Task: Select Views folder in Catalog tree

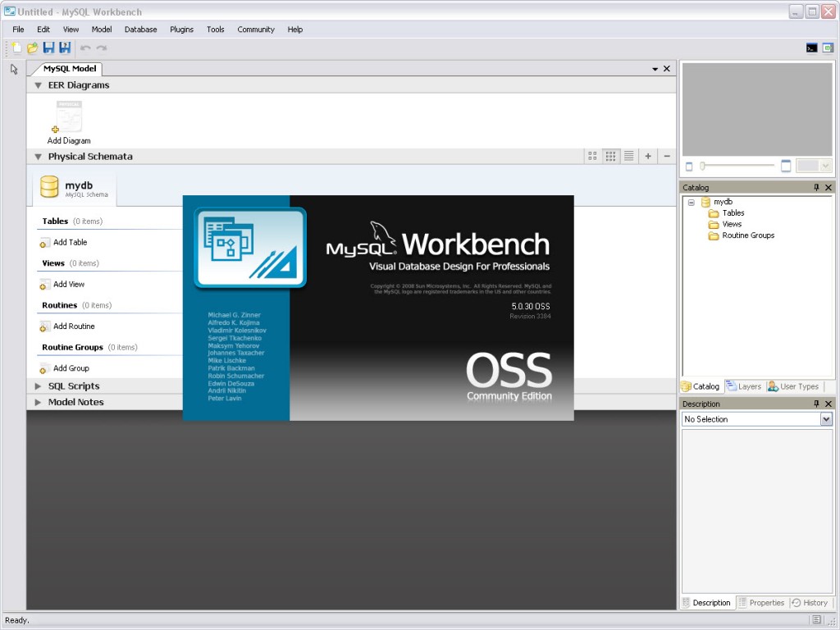Action: [x=725, y=225]
